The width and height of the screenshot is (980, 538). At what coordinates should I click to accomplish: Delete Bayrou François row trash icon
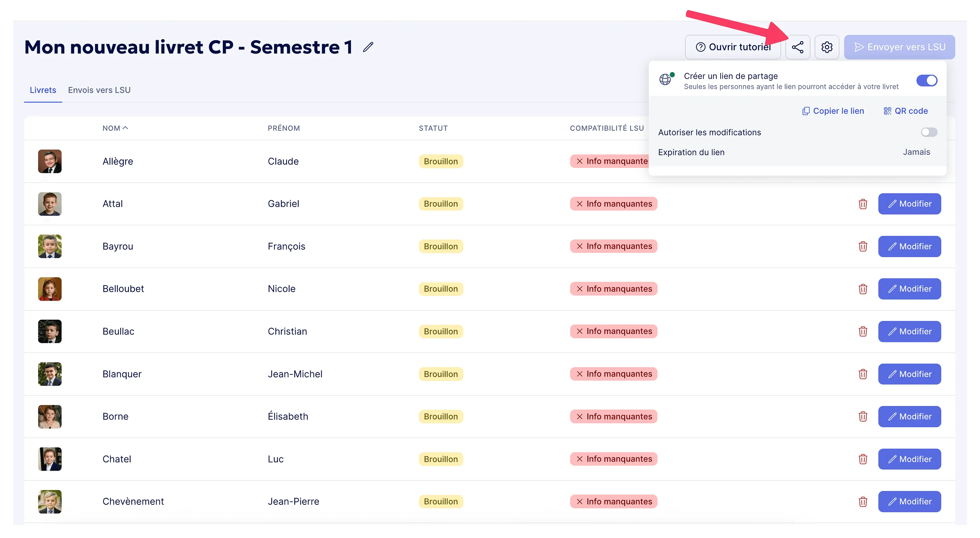862,247
